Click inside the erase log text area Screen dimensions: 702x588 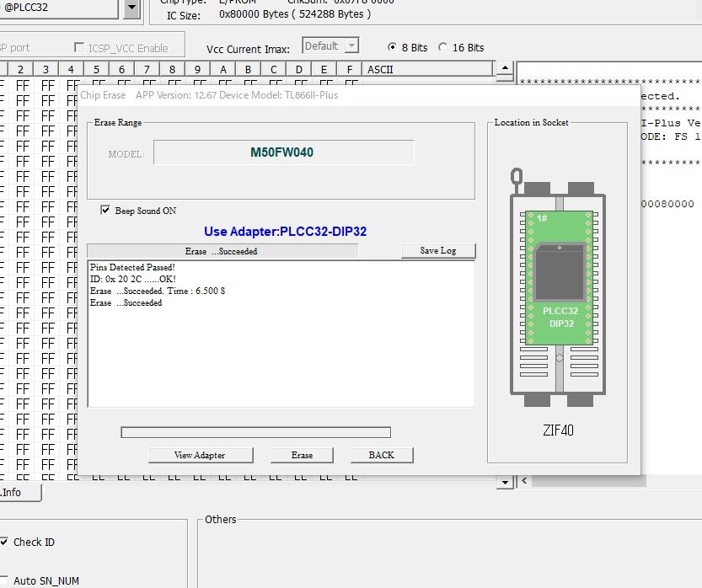[281, 354]
